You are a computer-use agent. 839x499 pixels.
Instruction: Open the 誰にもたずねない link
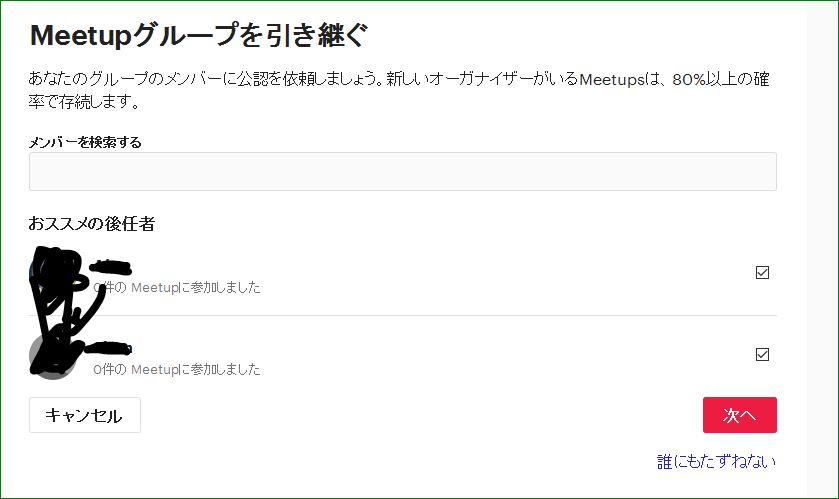(x=716, y=461)
